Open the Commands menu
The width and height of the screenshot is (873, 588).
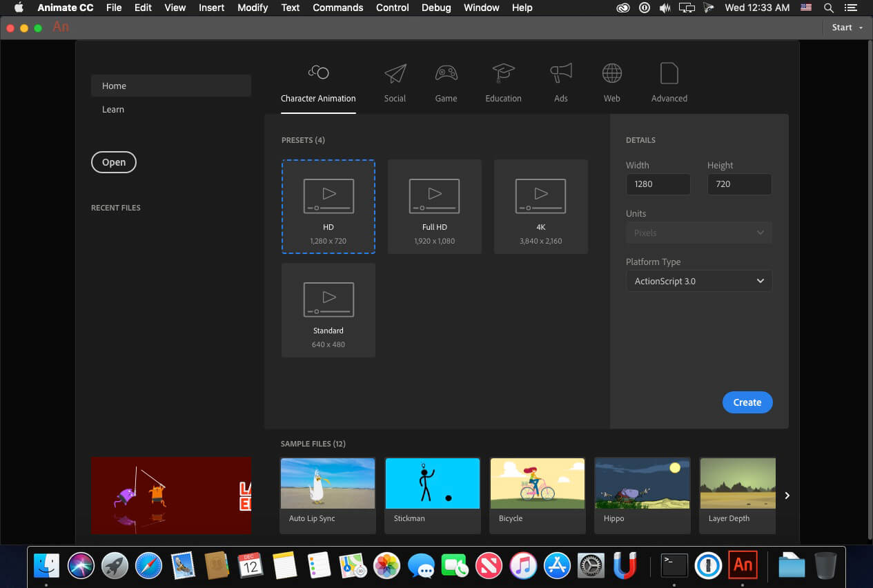(x=337, y=8)
